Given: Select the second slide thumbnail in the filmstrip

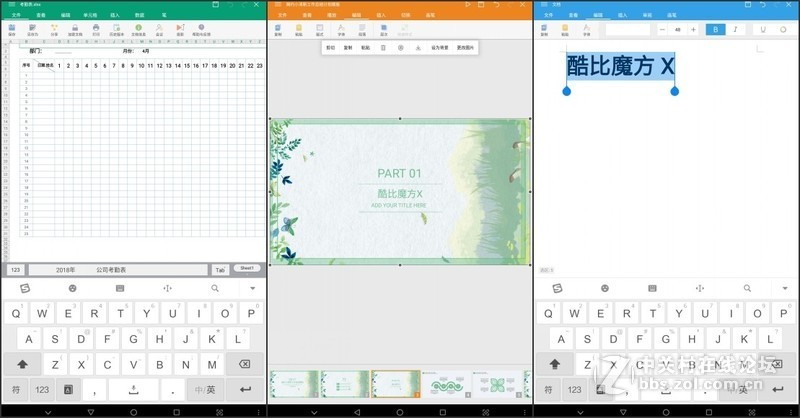Looking at the screenshot, I should [x=344, y=384].
